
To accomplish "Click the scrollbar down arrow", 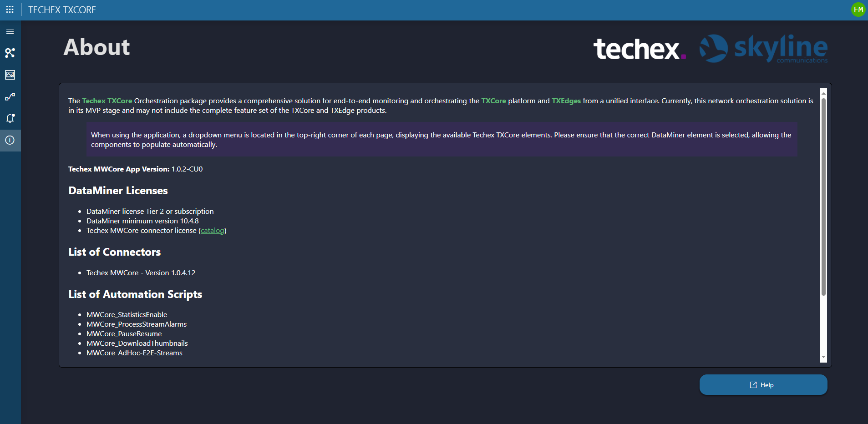I will pos(823,358).
